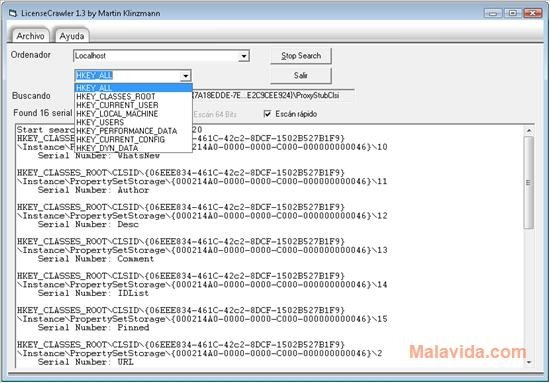Image resolution: width=550 pixels, height=383 pixels.
Task: Select HKEY_DYN_DATA entry
Action: click(x=134, y=148)
